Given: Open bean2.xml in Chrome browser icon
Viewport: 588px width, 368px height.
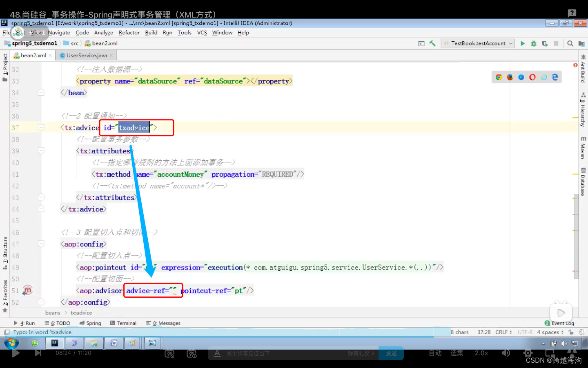Looking at the screenshot, I should (499, 77).
